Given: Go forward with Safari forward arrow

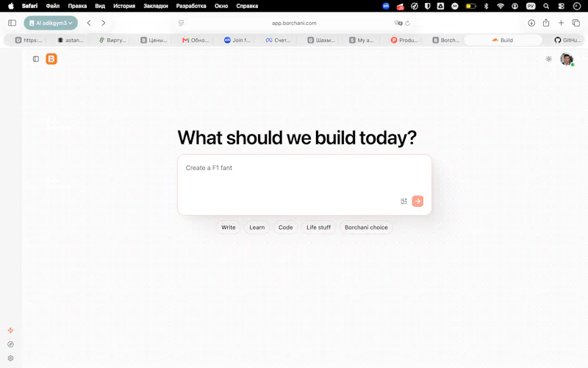Looking at the screenshot, I should (103, 23).
